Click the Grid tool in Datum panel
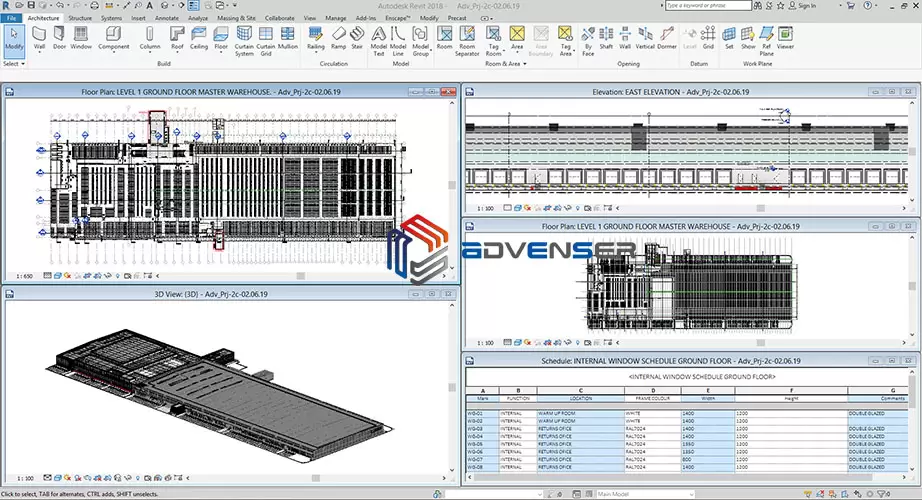 707,37
